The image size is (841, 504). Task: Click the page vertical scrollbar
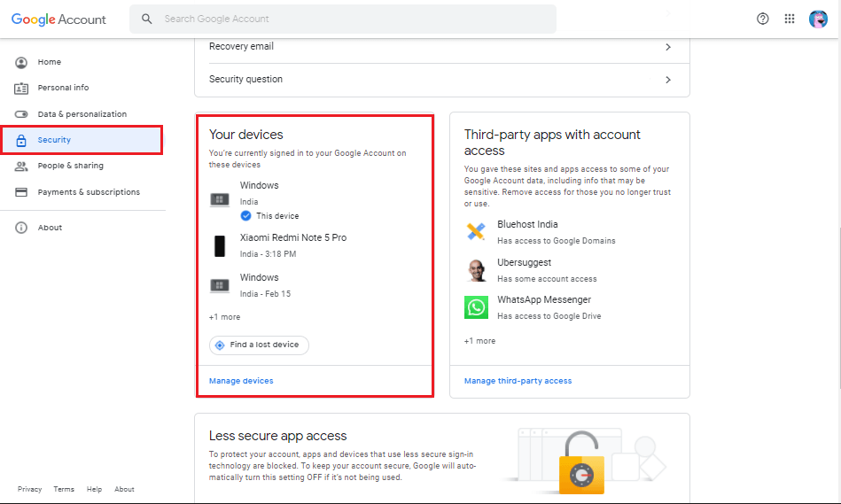[839, 306]
